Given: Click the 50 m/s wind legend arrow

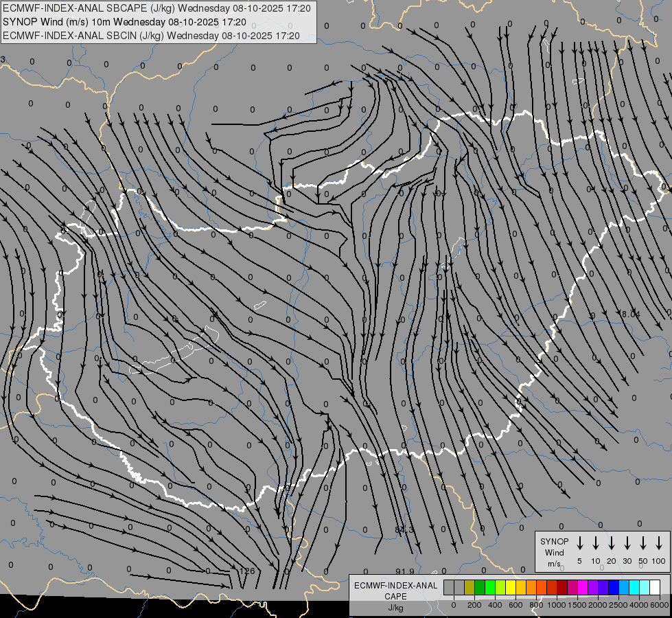Looking at the screenshot, I should pos(643,543).
